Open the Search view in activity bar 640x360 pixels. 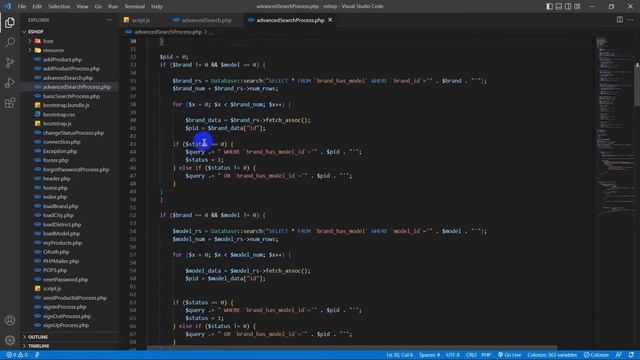coord(10,42)
